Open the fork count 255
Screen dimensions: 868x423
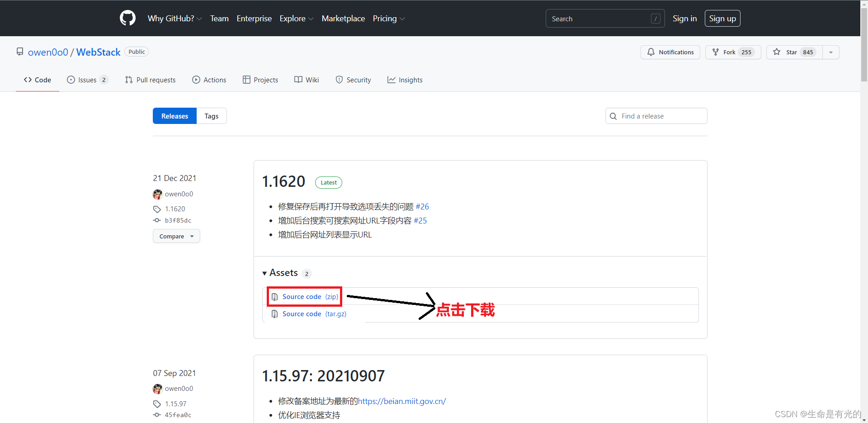point(746,52)
